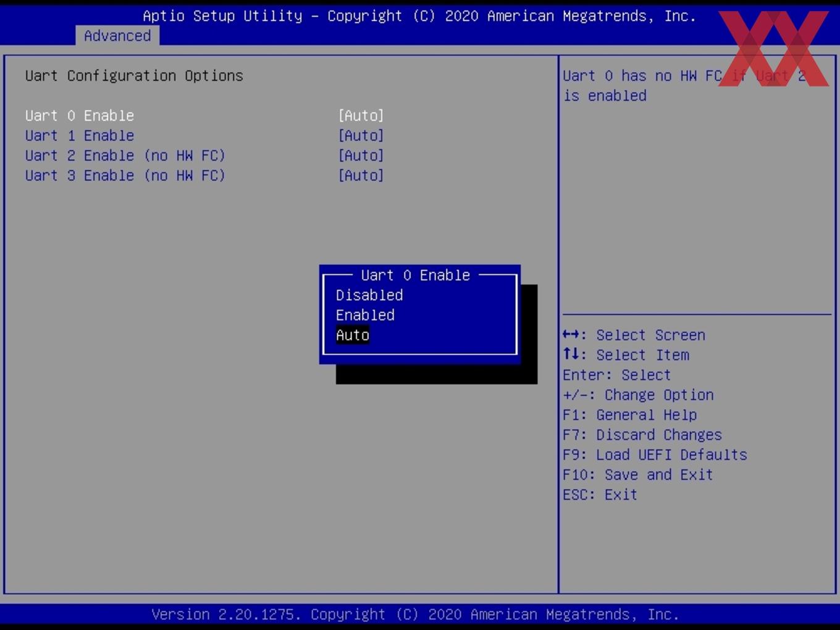
Task: Select Uart 3 Enable (no HW FC) label
Action: coord(125,175)
